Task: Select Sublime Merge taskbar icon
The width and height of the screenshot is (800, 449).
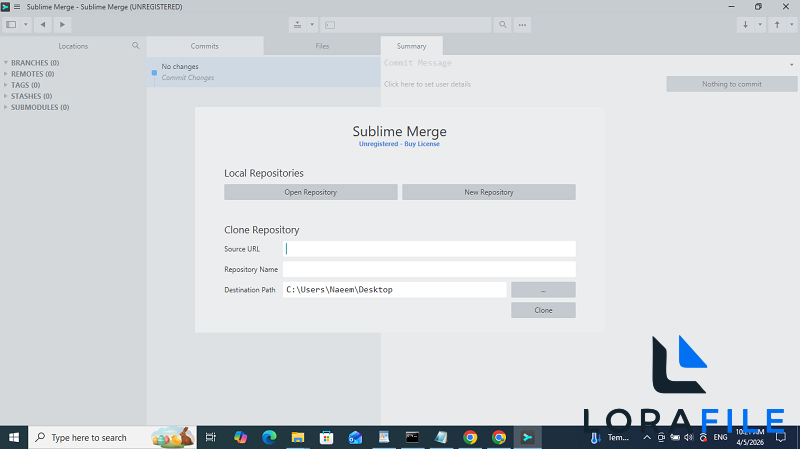Action: (528, 437)
